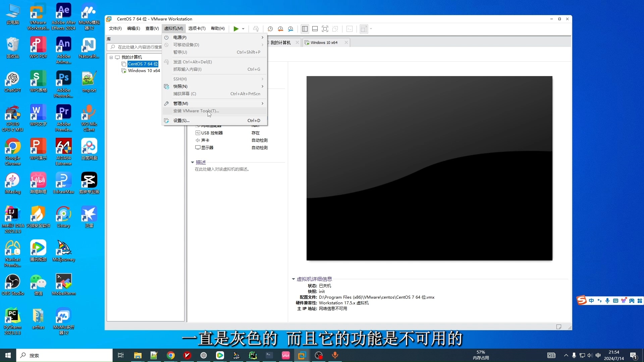Open Adobe After Effects 2024 desktop icon
Screen dimensions: 644x362
pyautogui.click(x=63, y=17)
